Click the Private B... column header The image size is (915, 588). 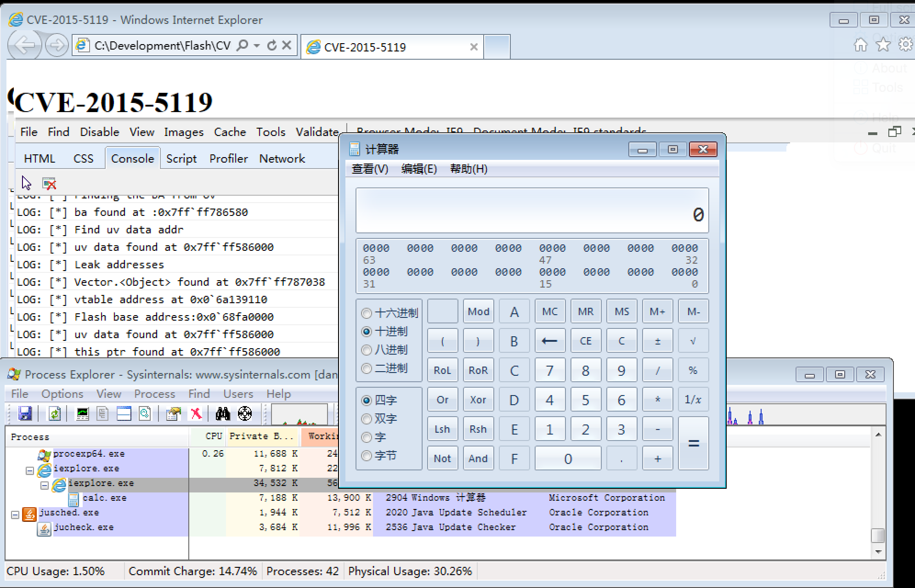(x=262, y=436)
